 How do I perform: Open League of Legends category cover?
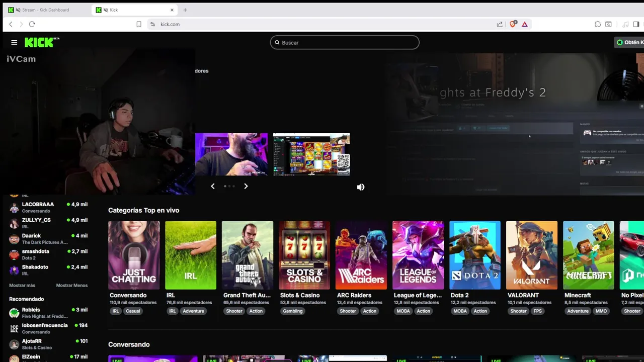pos(418,255)
